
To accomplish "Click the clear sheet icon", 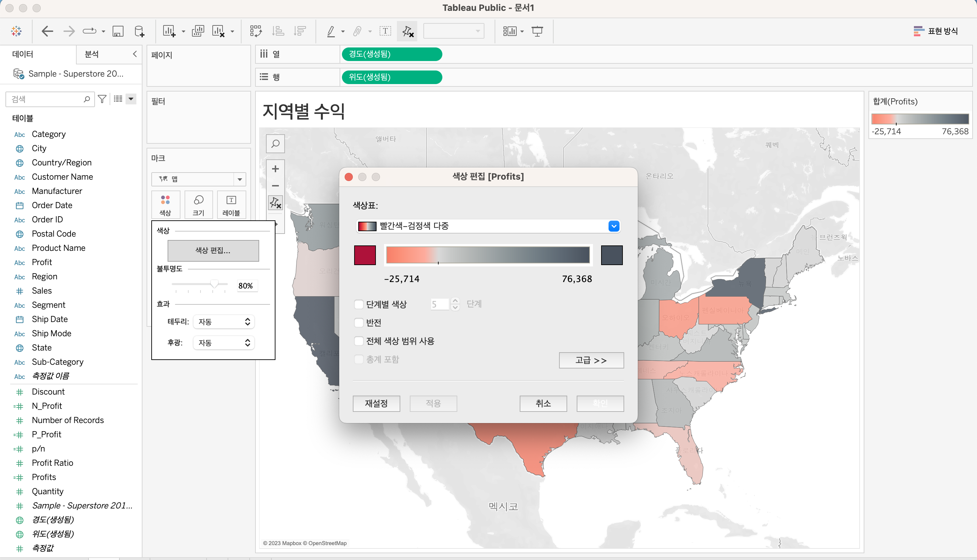I will pyautogui.click(x=218, y=31).
